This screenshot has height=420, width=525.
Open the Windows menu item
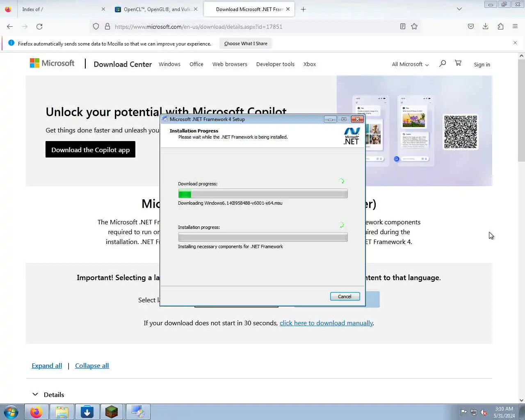[169, 64]
